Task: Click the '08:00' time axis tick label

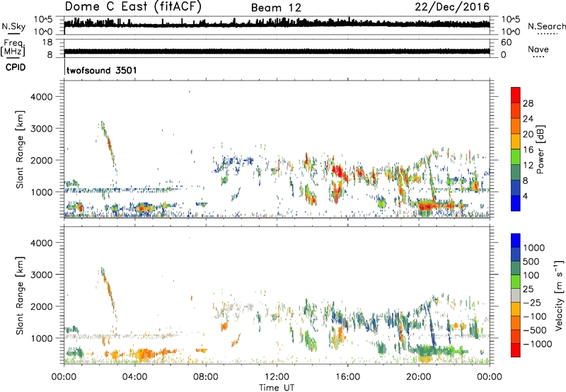Action: (206, 377)
